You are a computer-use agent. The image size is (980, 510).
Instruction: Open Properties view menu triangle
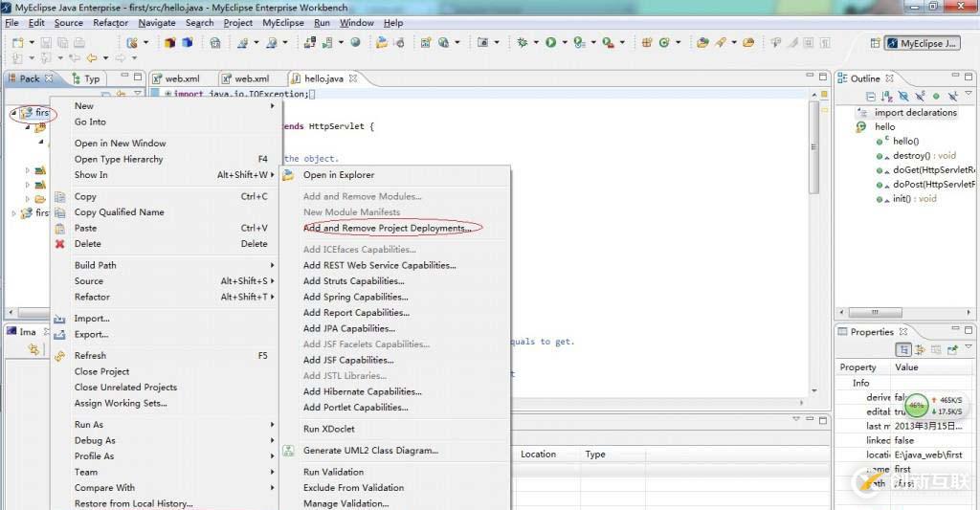969,347
